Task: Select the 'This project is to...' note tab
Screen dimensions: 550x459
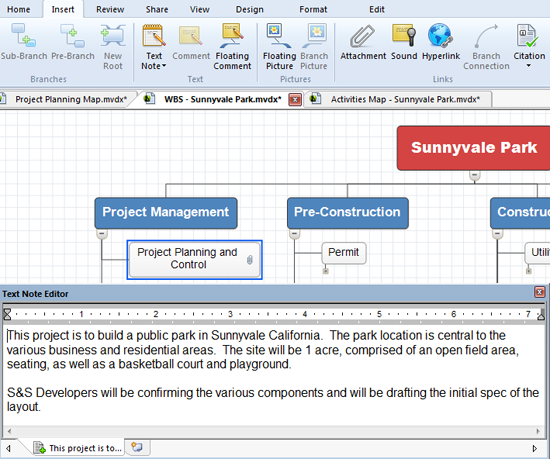Action: click(x=78, y=448)
